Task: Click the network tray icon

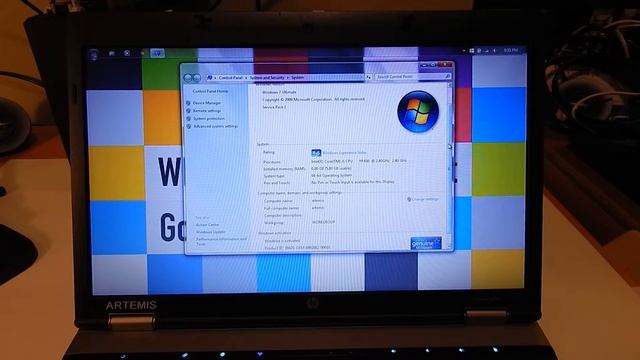Action: (487, 51)
